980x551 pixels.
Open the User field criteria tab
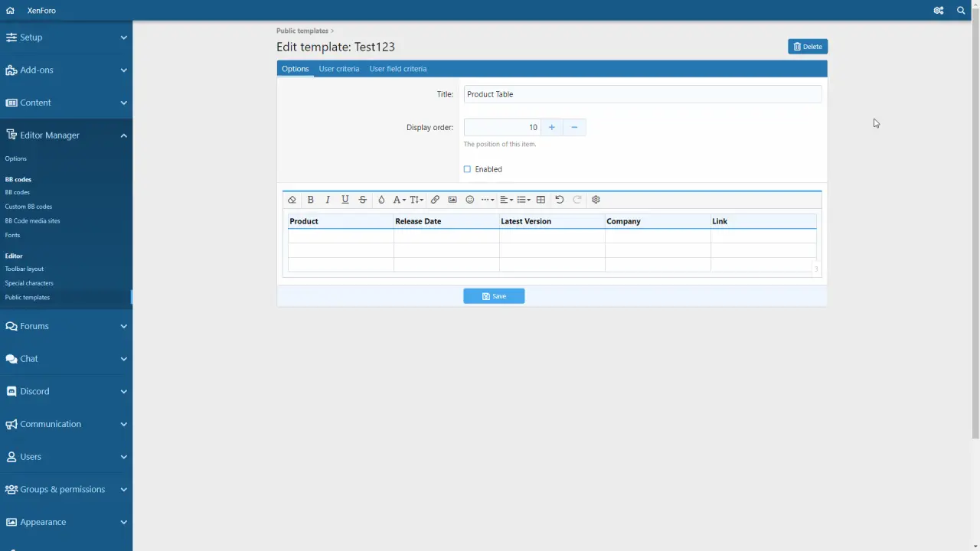[397, 69]
